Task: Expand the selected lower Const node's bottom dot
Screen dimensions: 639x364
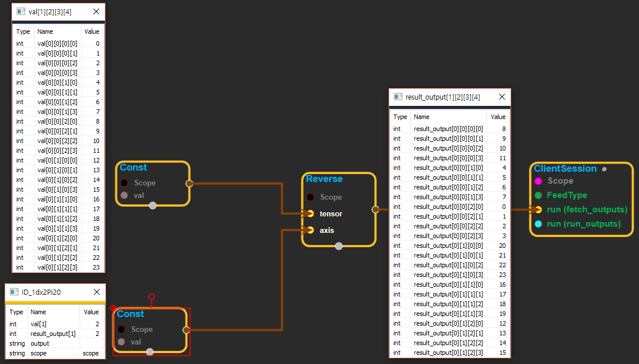Action: coord(150,352)
